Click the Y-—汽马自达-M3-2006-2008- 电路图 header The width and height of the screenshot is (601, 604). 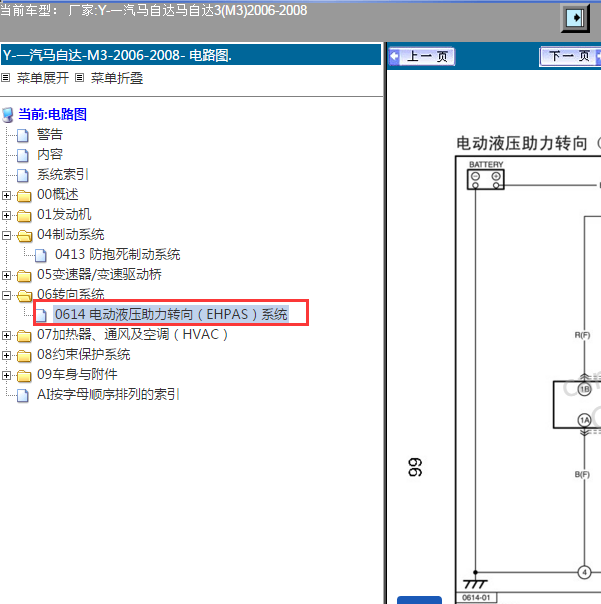click(x=191, y=55)
